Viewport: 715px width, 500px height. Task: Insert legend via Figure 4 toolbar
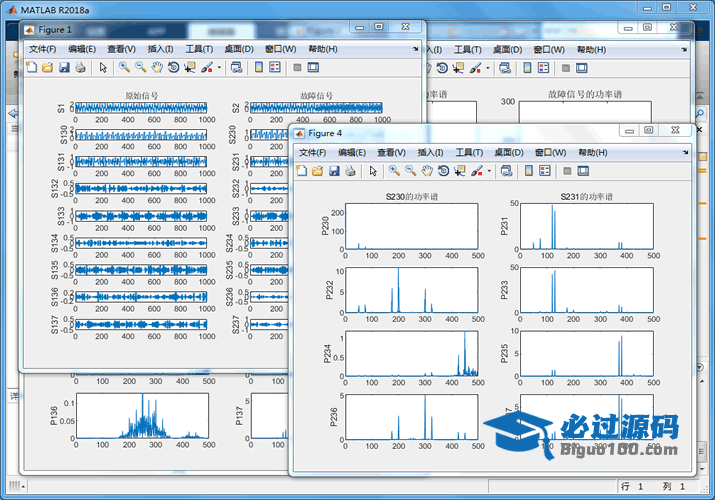pos(545,171)
